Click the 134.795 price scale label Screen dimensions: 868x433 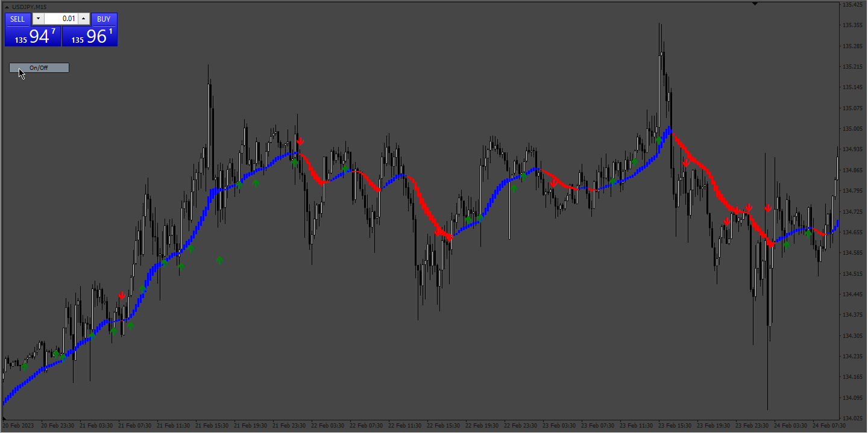coord(852,191)
